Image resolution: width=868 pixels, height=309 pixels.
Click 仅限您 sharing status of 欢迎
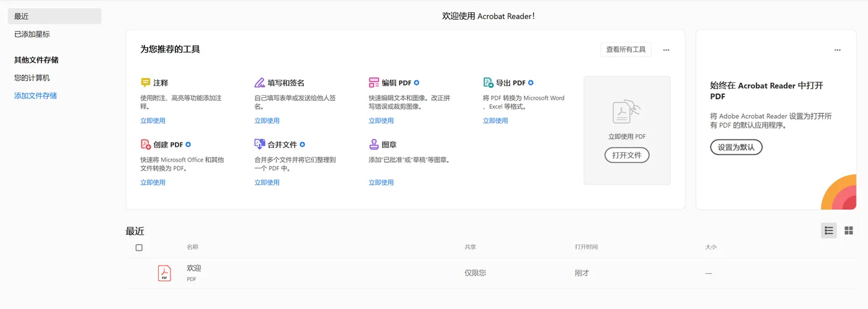point(476,273)
